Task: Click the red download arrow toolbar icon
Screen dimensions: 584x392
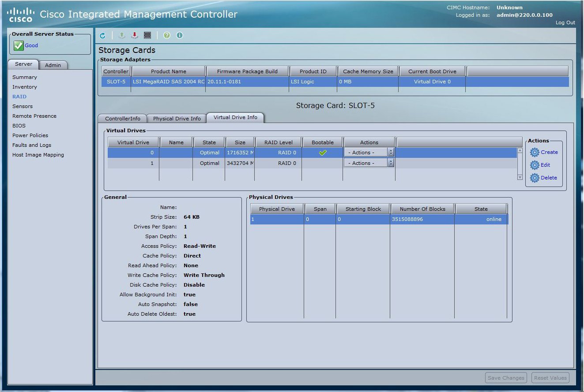Action: coord(135,36)
